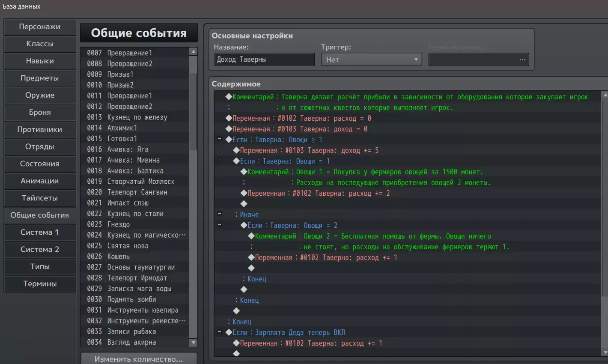Click the event list vertical scrollbar thumb
Image resolution: width=608 pixels, height=364 pixels.
tap(193, 111)
